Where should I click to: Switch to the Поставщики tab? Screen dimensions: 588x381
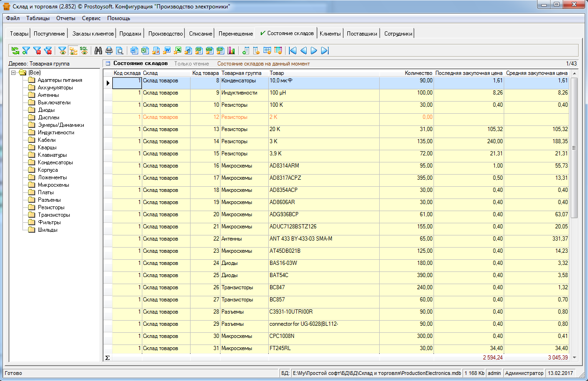[x=362, y=34]
